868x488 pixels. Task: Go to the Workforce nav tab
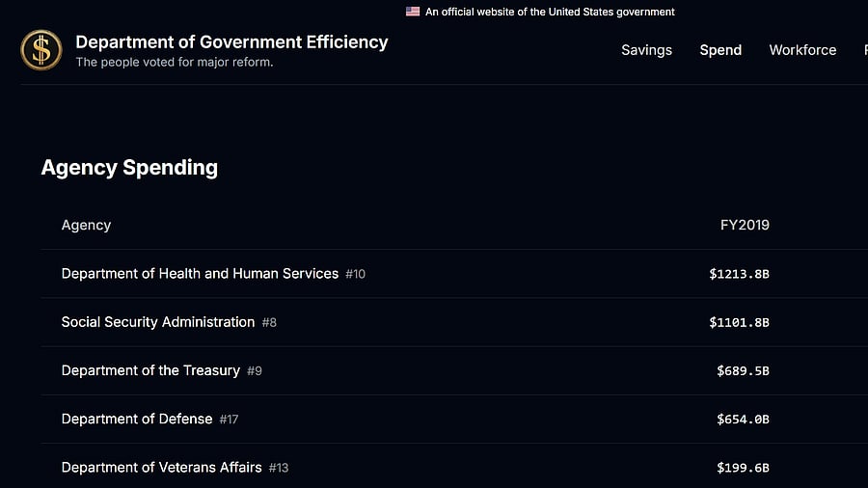point(802,50)
